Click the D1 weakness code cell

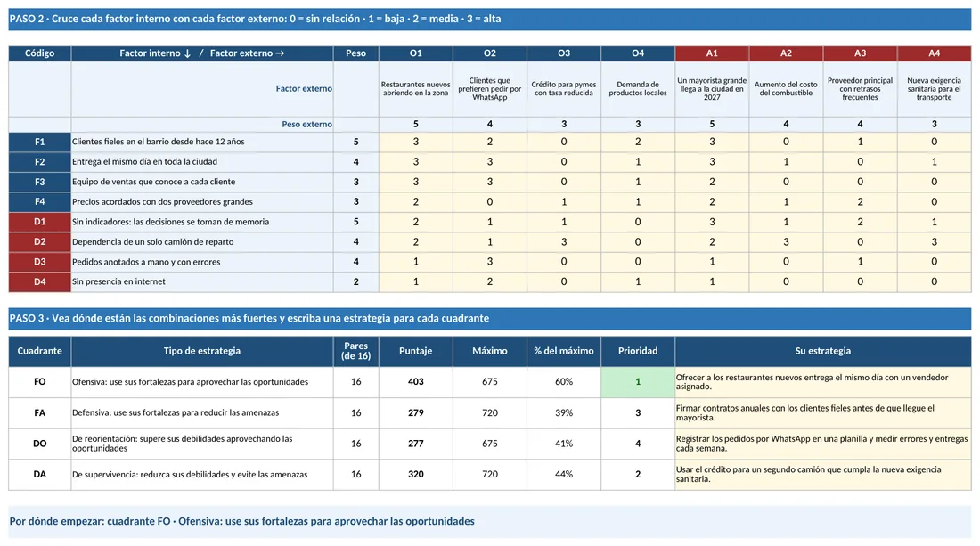pyautogui.click(x=39, y=222)
